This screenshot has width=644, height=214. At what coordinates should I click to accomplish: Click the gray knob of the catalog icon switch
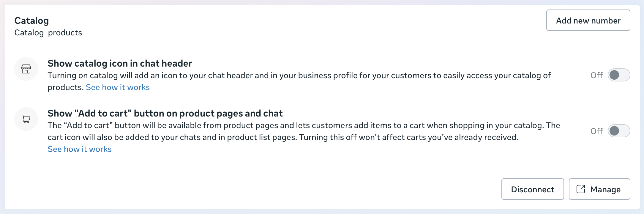[614, 75]
